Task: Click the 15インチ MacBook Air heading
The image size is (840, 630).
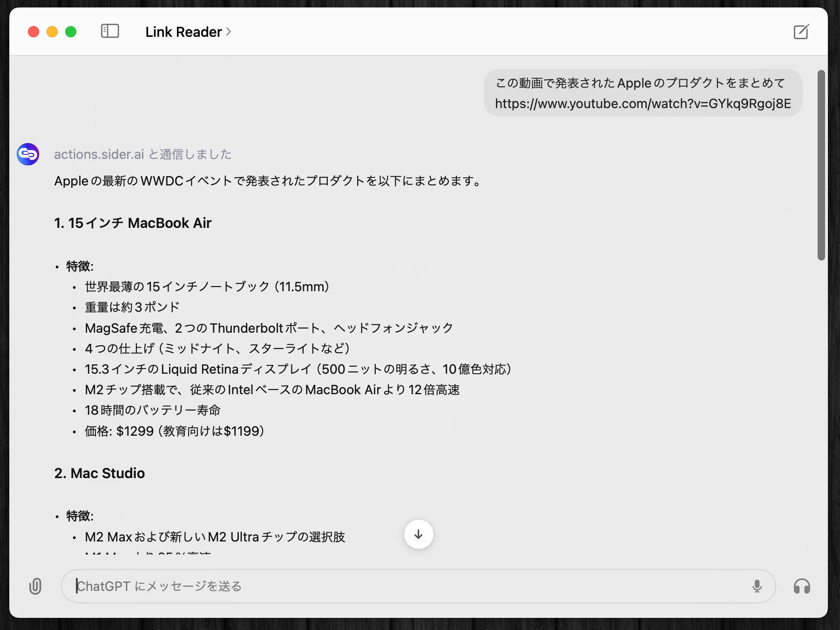Action: (133, 223)
